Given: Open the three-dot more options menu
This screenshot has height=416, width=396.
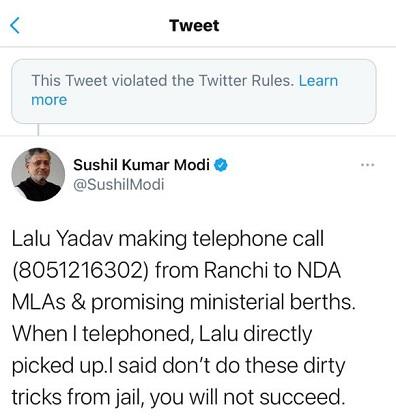Looking at the screenshot, I should tap(368, 165).
